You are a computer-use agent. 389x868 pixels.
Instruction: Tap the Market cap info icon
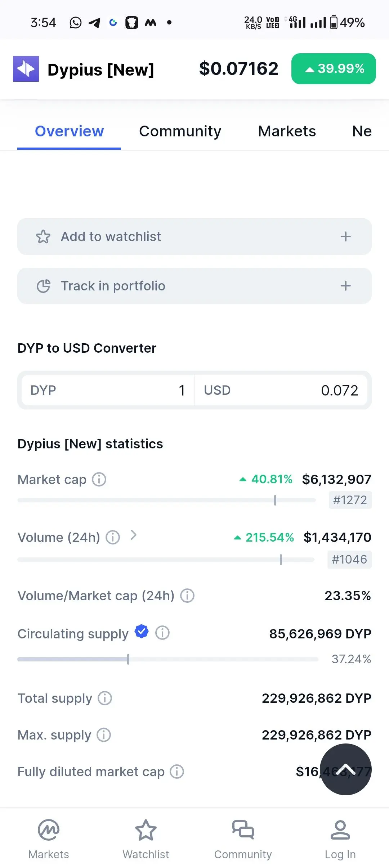click(99, 479)
